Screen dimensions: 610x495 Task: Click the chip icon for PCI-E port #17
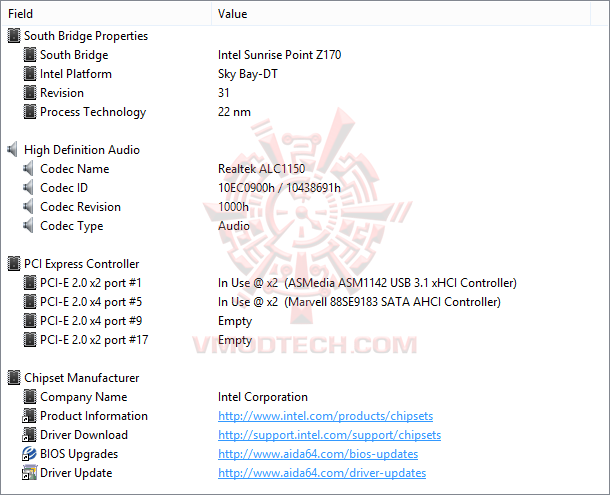pos(30,340)
